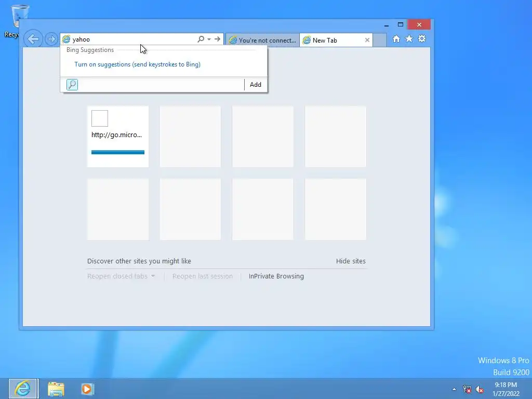Click Internet Explorer taskbar icon

click(x=23, y=389)
